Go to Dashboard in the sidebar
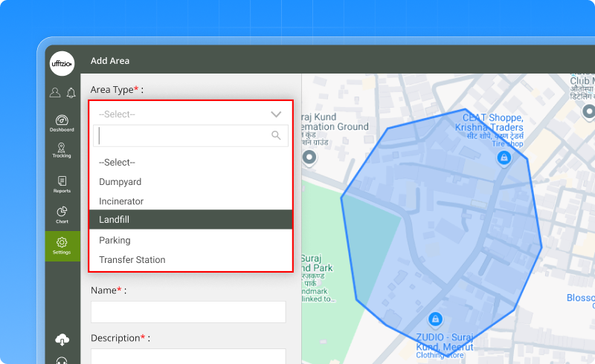Screen dimensions: 595x364 [62, 123]
